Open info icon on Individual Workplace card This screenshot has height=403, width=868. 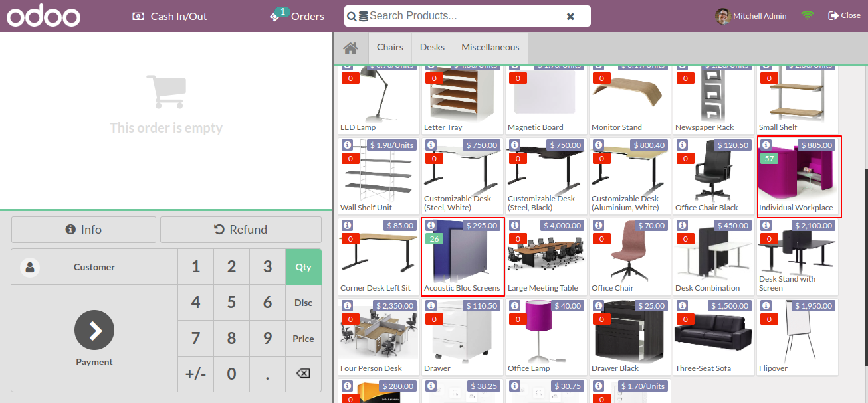(766, 145)
